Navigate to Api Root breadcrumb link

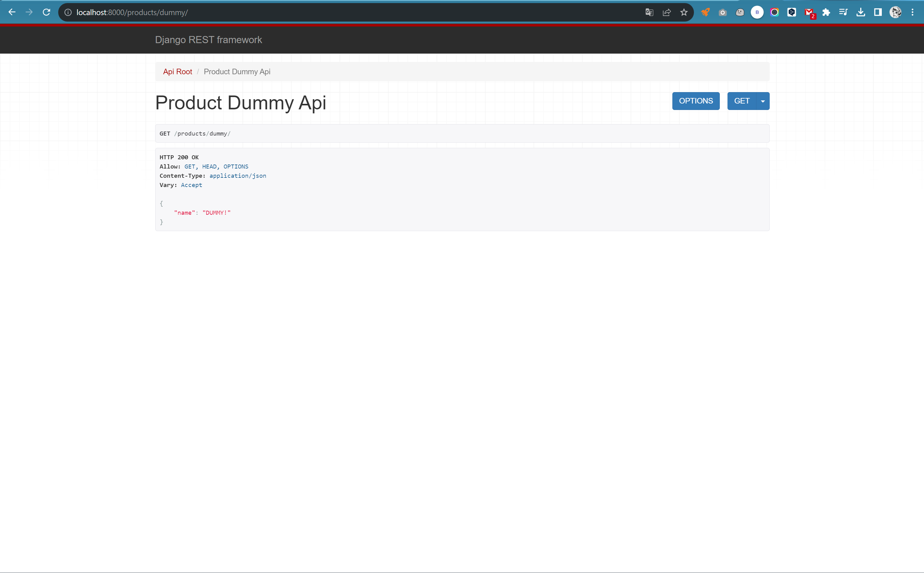177,71
